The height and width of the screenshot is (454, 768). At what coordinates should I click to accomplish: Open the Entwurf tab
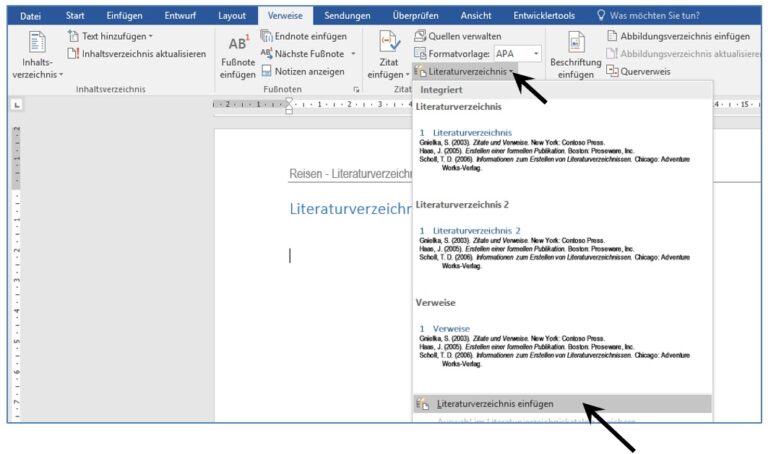(180, 16)
